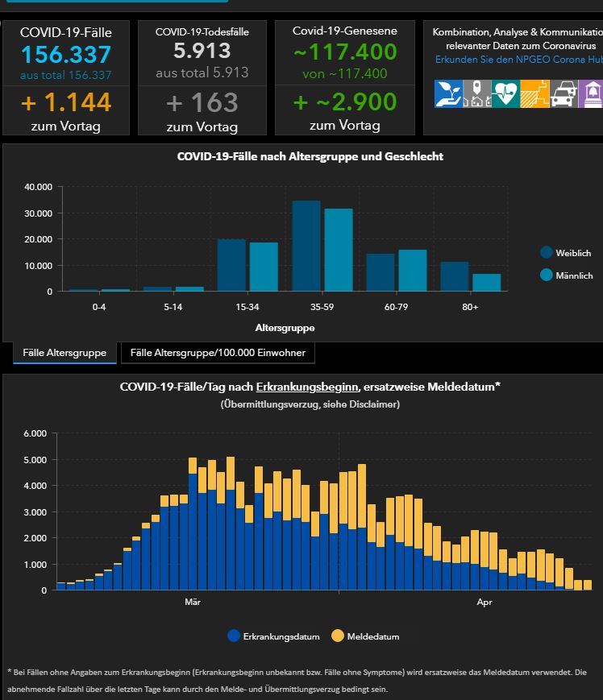This screenshot has width=603, height=700.
Task: Follow the underlined Erkrankungsbeginn link
Action: [307, 387]
